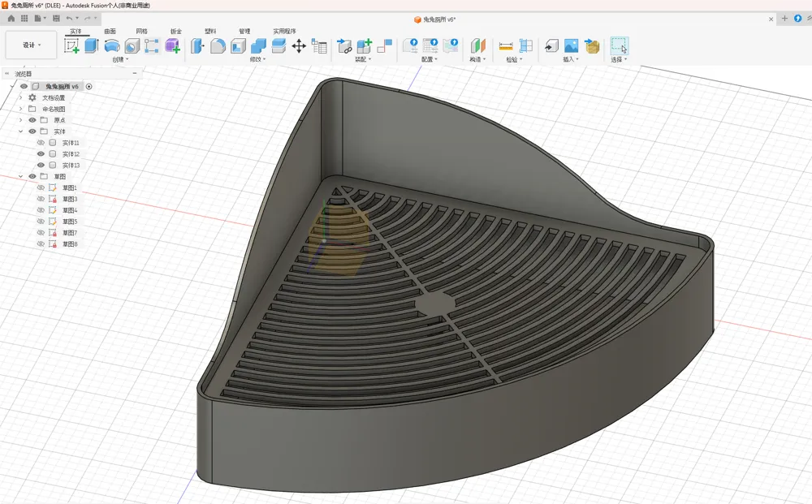Switch to the 曲面 tab
The width and height of the screenshot is (812, 504).
[x=110, y=31]
